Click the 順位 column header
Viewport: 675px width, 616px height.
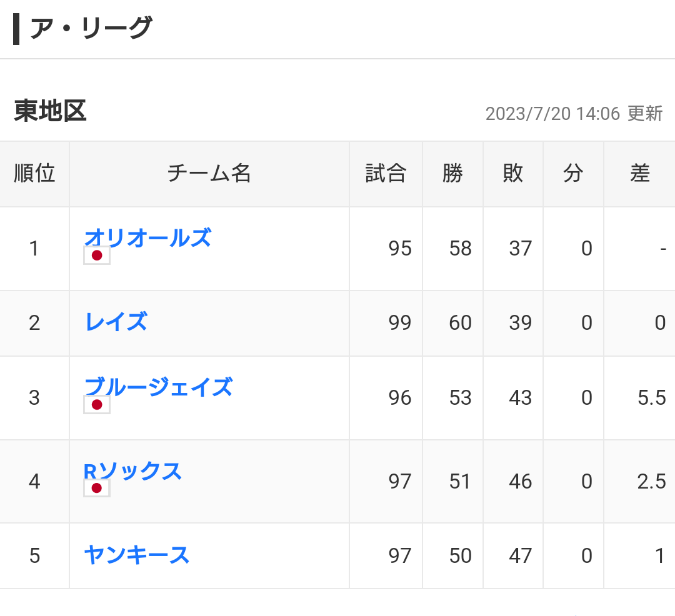[34, 174]
